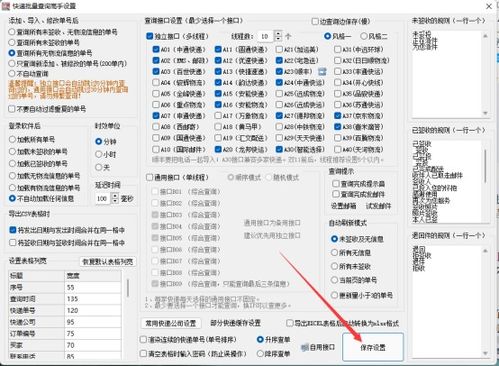Check 不要自动过滤重复的单号
This screenshot has height=366, width=499.
(x=12, y=109)
